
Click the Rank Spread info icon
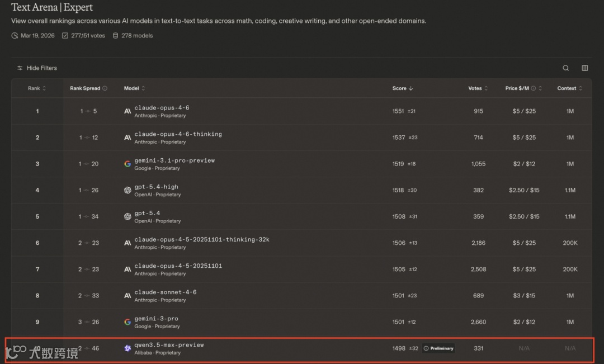click(x=105, y=88)
